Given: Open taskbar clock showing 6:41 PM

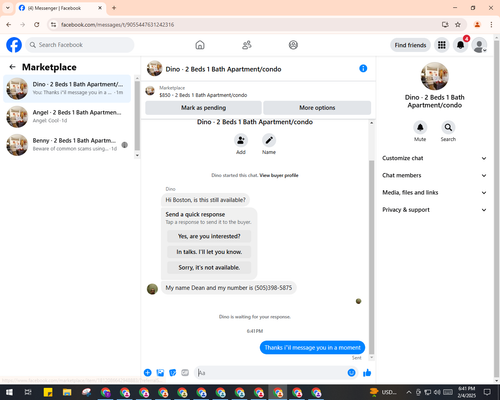Looking at the screenshot, I should pos(467,392).
